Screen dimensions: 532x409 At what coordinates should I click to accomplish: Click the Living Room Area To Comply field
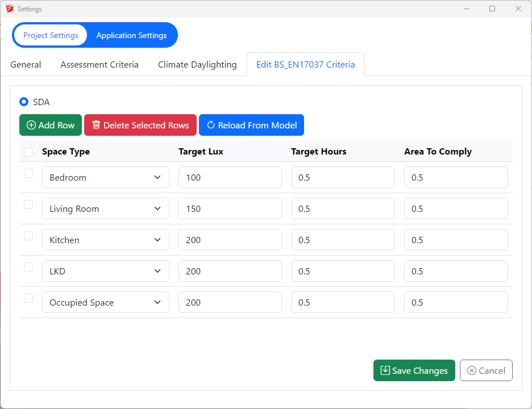455,208
